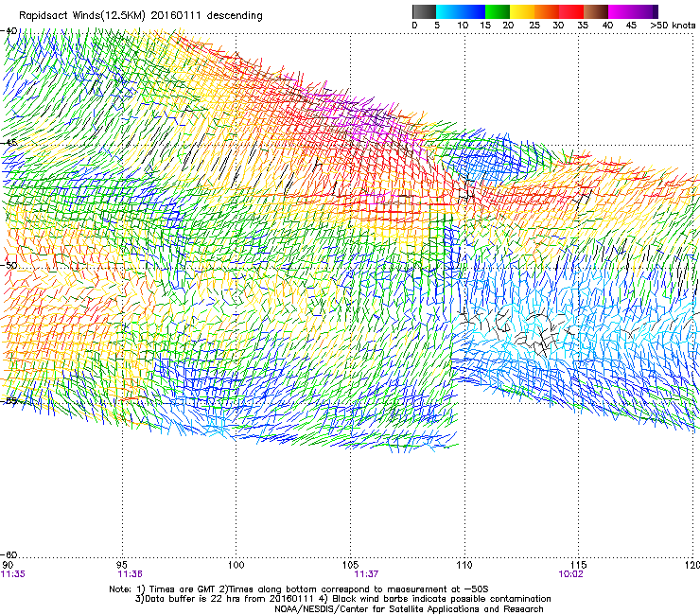Click longitude label 105 on the bottom axis
Image resolution: width=700 pixels, height=615 pixels.
[350, 566]
